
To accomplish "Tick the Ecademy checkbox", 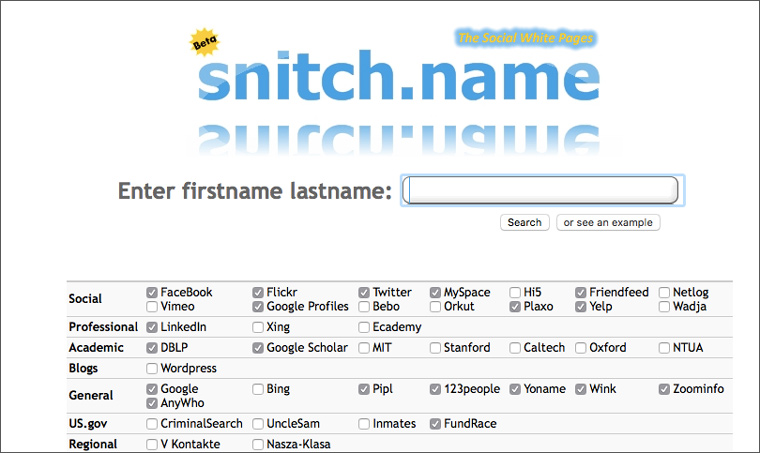I will [364, 328].
